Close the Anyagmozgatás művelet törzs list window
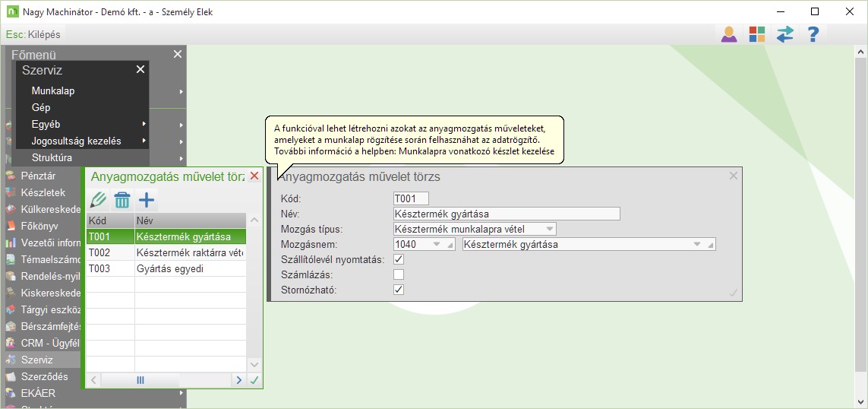This screenshot has width=868, height=409. click(254, 176)
